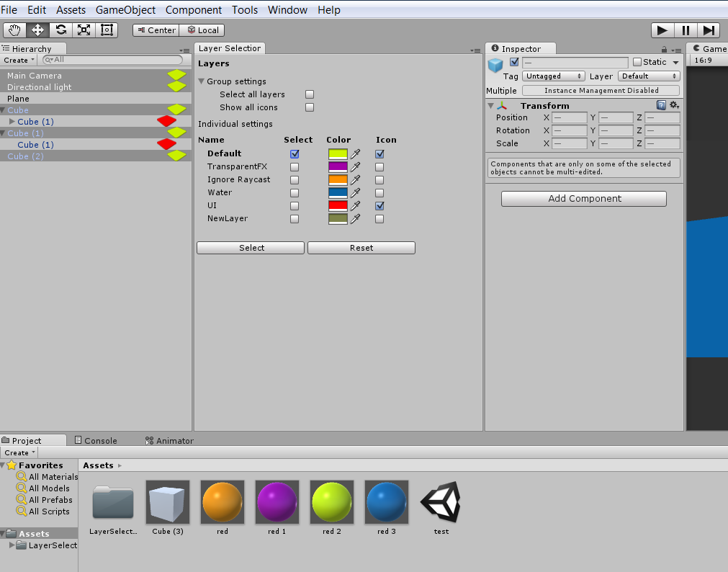This screenshot has height=572, width=728.
Task: Click the Reset button
Action: pyautogui.click(x=361, y=248)
